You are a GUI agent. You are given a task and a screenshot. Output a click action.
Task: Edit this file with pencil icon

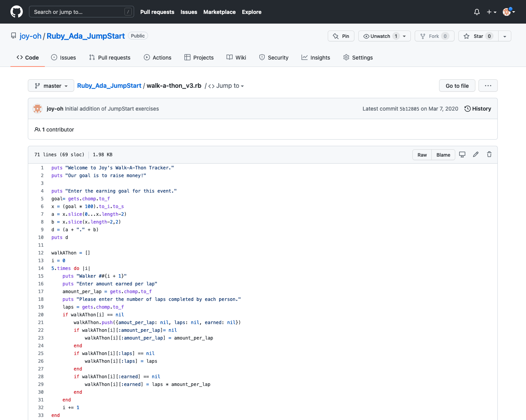(476, 155)
